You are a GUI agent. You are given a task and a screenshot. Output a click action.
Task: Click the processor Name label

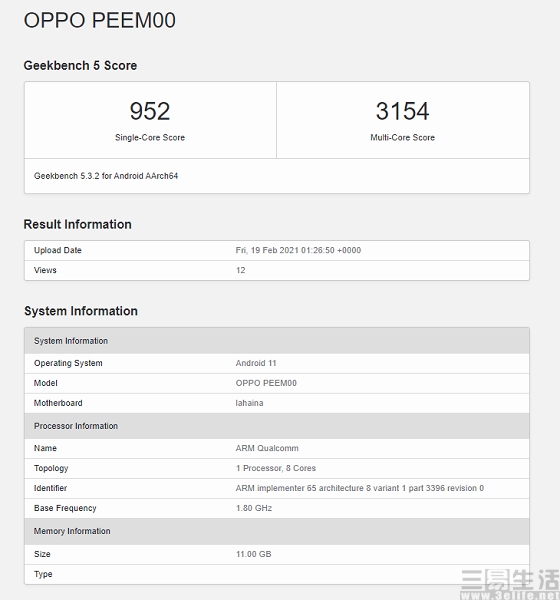tap(45, 448)
